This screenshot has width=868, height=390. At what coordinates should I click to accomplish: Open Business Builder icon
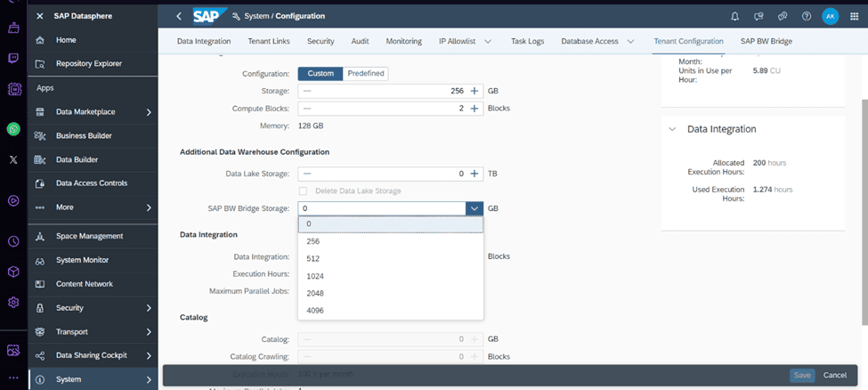point(39,135)
